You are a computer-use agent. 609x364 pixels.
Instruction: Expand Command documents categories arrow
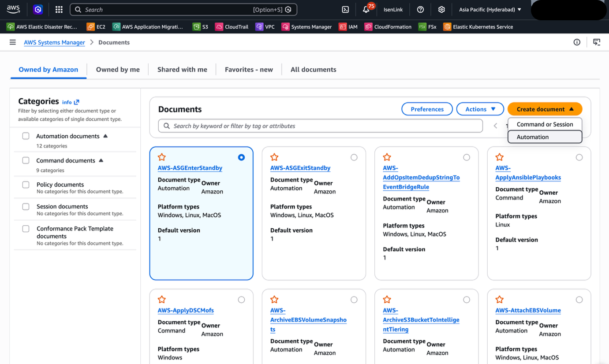101,160
